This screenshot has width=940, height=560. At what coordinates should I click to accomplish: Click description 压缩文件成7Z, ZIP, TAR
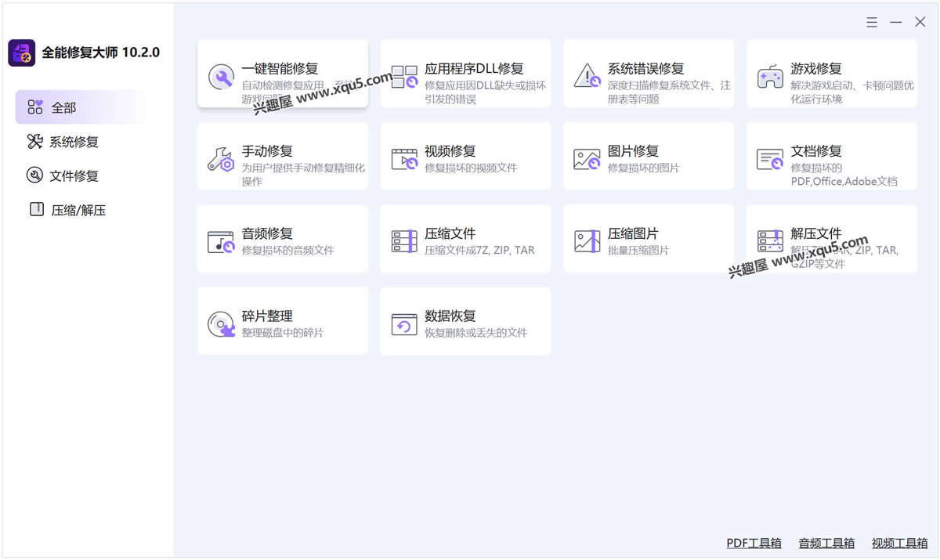[x=479, y=251]
